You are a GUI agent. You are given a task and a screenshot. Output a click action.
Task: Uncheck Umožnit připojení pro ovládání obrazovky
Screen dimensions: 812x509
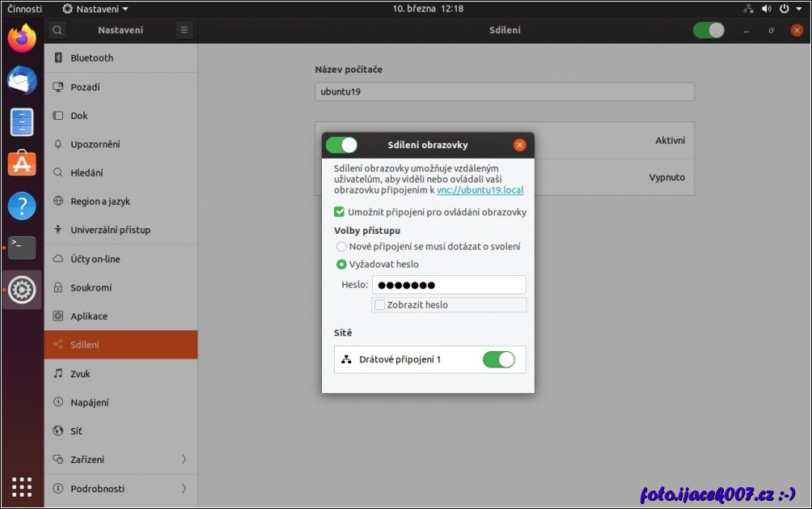tap(340, 212)
